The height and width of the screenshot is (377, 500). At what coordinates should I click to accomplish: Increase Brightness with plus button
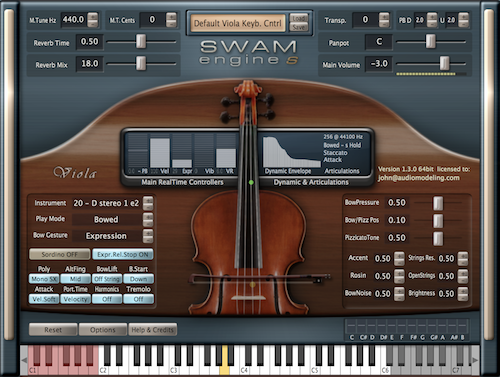tap(463, 291)
